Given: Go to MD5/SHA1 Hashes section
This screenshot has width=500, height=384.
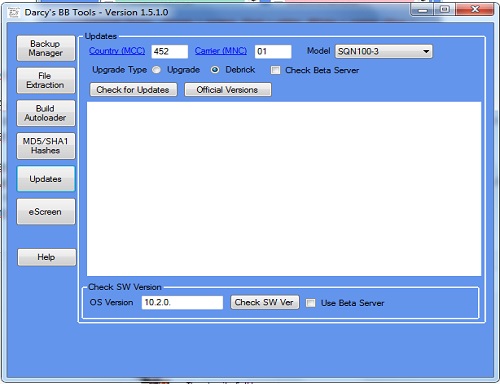Looking at the screenshot, I should [46, 146].
